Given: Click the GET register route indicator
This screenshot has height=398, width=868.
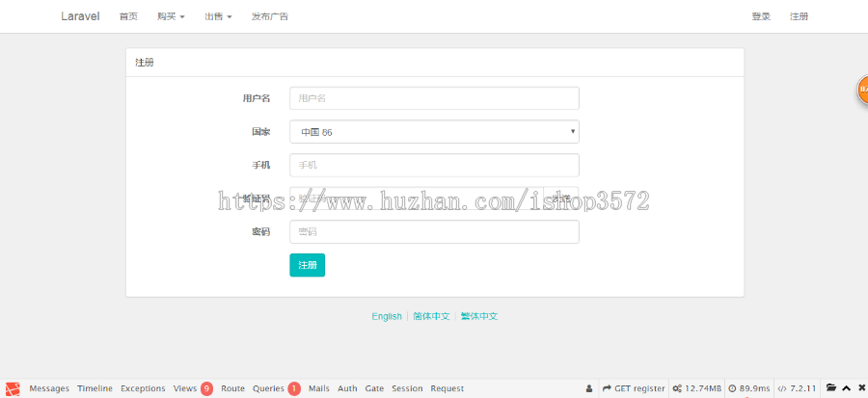Looking at the screenshot, I should pyautogui.click(x=634, y=388).
